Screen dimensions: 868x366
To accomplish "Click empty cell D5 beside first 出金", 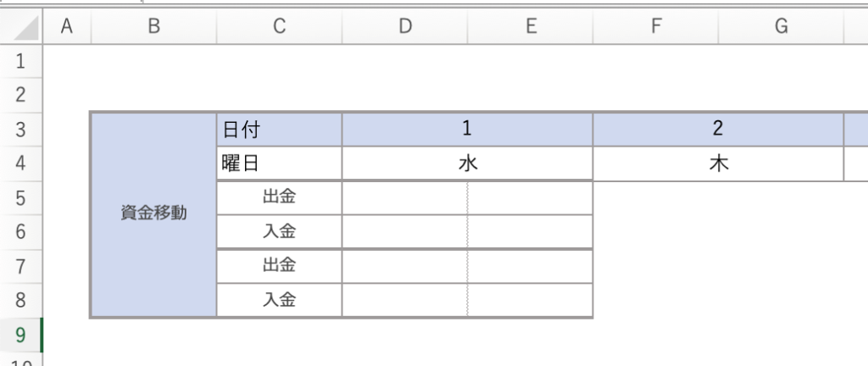I will pyautogui.click(x=405, y=197).
